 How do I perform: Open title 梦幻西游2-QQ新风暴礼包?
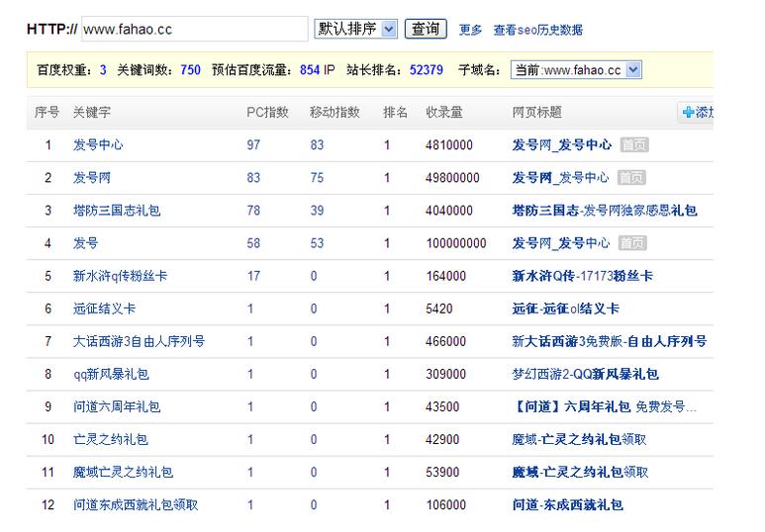tap(585, 374)
